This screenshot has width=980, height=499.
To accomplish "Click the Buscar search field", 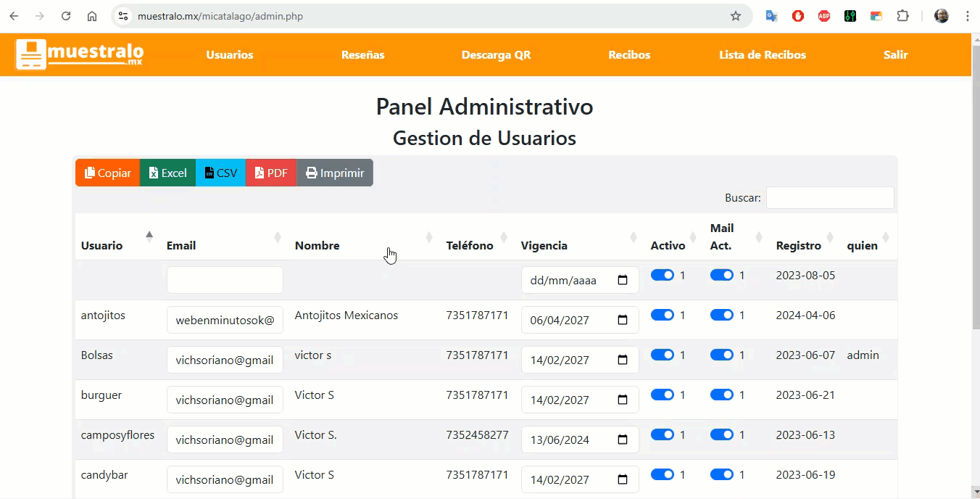I will [x=830, y=197].
